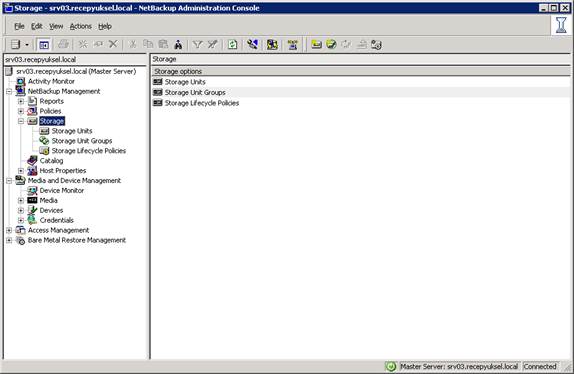Image resolution: width=574 pixels, height=374 pixels.
Task: Click the green Refresh icon
Action: click(x=232, y=45)
